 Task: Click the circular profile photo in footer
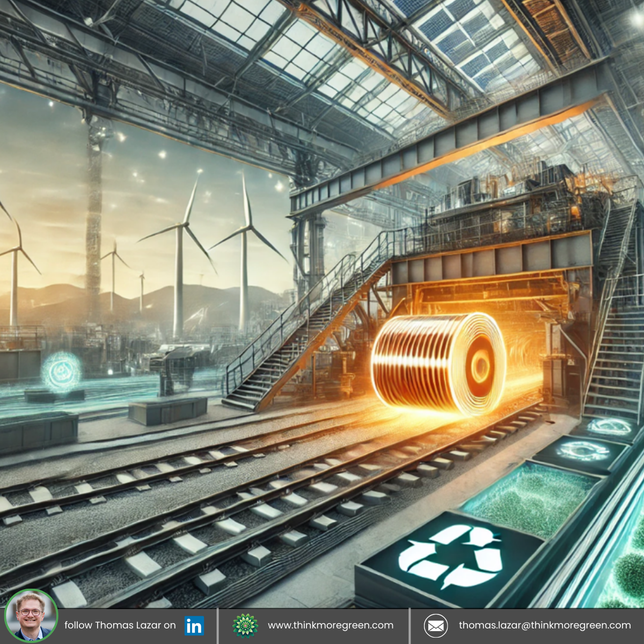coord(31,616)
